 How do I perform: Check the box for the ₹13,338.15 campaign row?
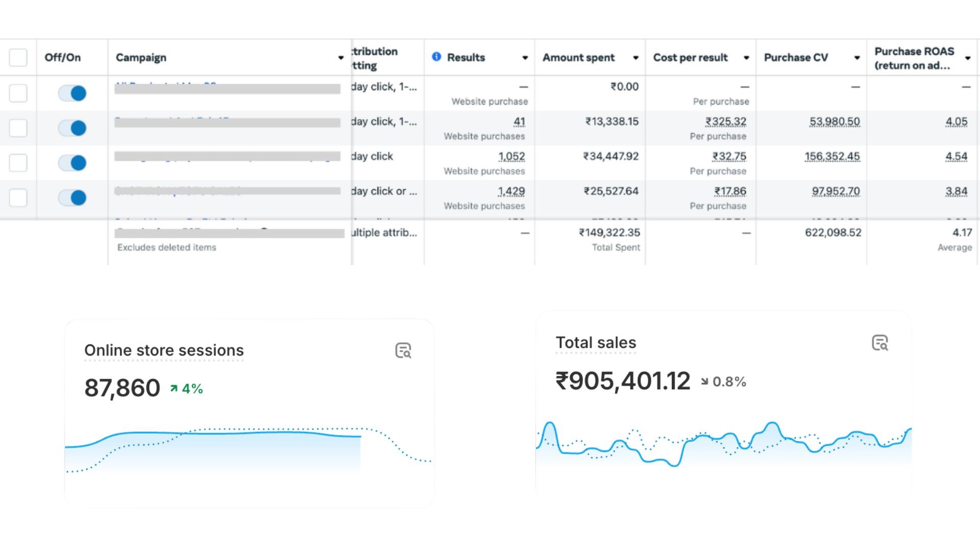point(18,128)
